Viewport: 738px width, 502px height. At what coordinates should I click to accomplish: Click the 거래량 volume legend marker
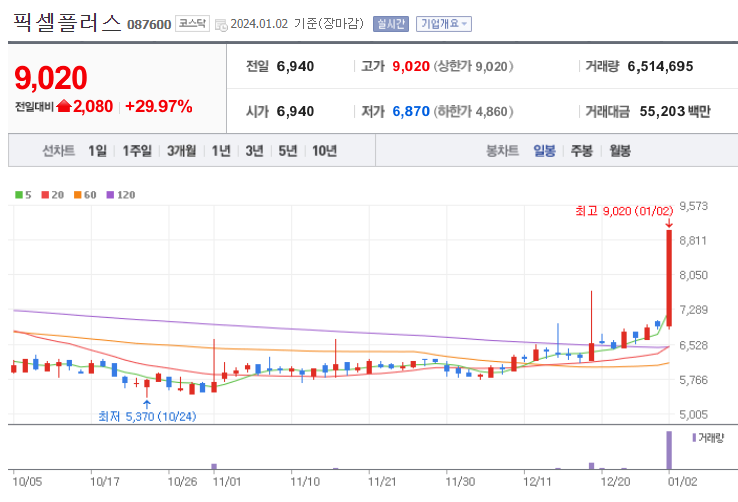[x=694, y=438]
